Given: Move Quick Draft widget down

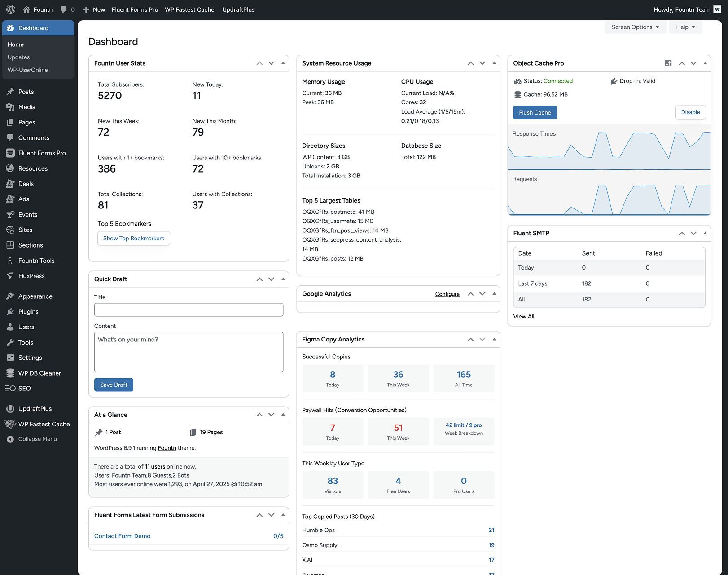Looking at the screenshot, I should coord(272,279).
